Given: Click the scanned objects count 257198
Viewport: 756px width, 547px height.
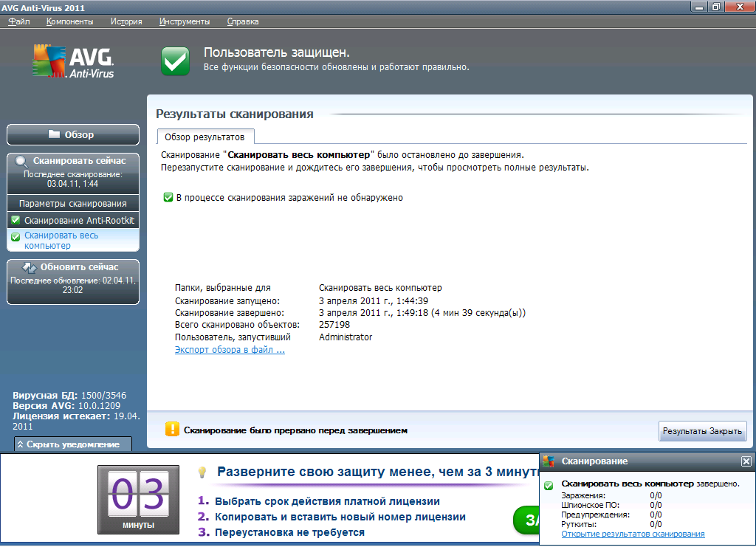Looking at the screenshot, I should (334, 325).
